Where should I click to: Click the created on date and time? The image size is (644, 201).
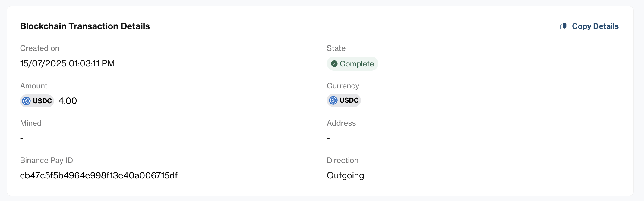[68, 63]
